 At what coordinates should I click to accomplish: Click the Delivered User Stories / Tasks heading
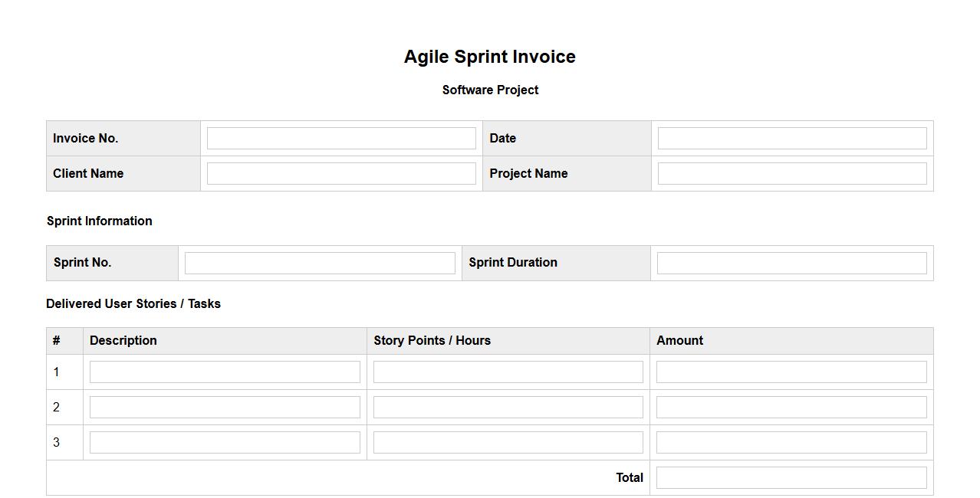pos(133,304)
